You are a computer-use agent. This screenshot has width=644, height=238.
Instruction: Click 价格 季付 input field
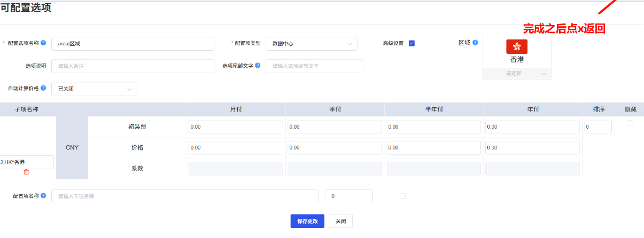[335, 148]
